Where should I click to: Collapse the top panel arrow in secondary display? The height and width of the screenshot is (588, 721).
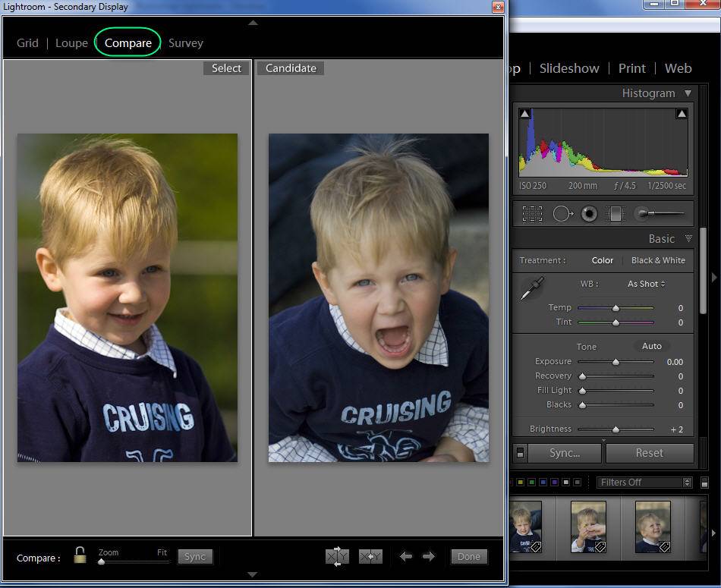[253, 23]
